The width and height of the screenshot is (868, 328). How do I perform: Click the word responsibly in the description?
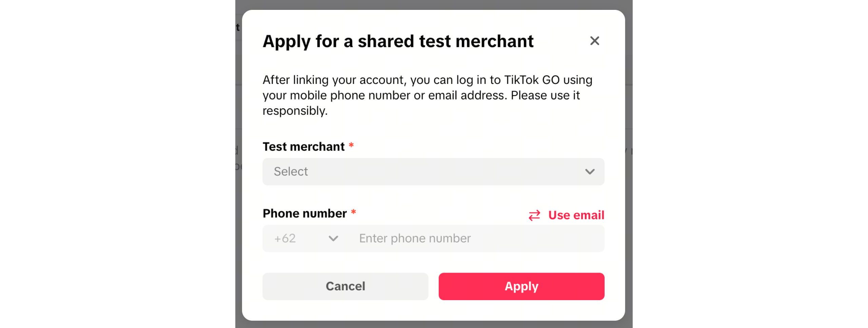295,111
